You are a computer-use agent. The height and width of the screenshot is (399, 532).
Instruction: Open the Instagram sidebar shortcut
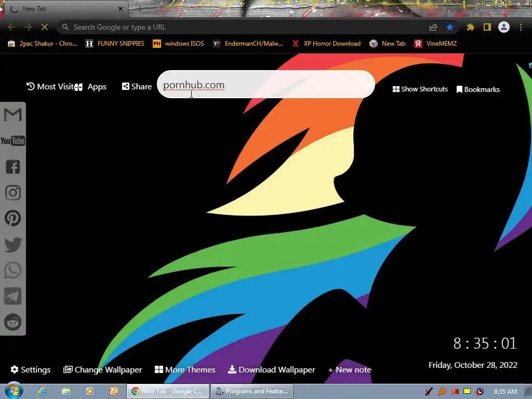click(13, 193)
